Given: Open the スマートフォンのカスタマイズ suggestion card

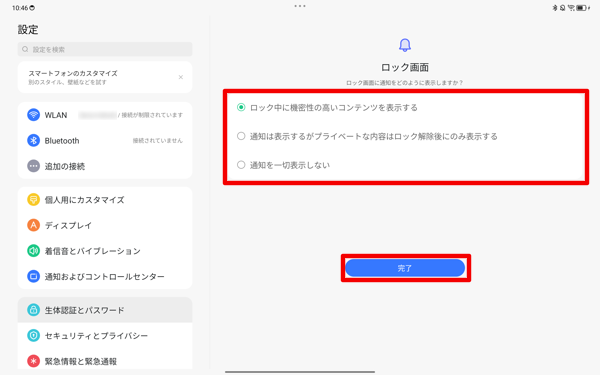Looking at the screenshot, I should pos(105,77).
